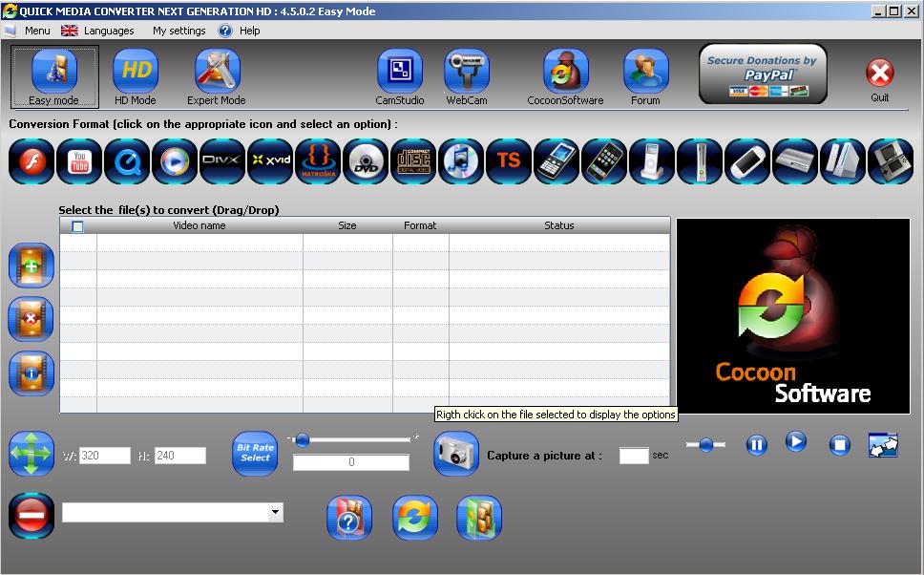Start conversion with the refresh arrows icon
Viewport: 924px width, 575px height.
[415, 518]
